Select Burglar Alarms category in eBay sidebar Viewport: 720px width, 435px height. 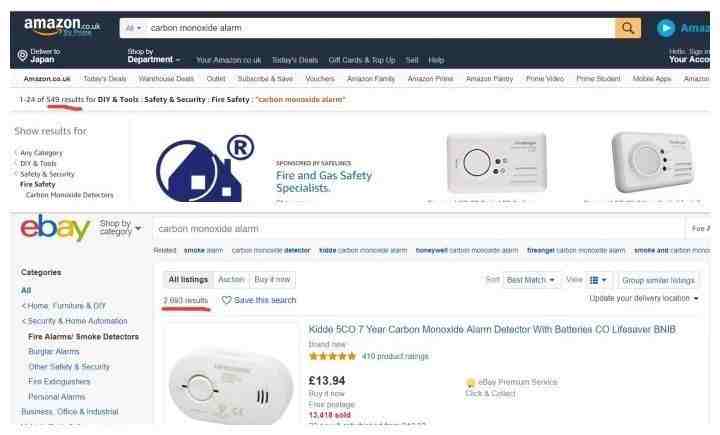(54, 351)
